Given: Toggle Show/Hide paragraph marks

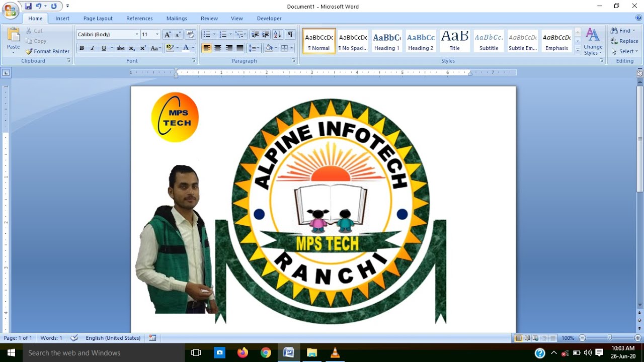Looking at the screenshot, I should [290, 34].
